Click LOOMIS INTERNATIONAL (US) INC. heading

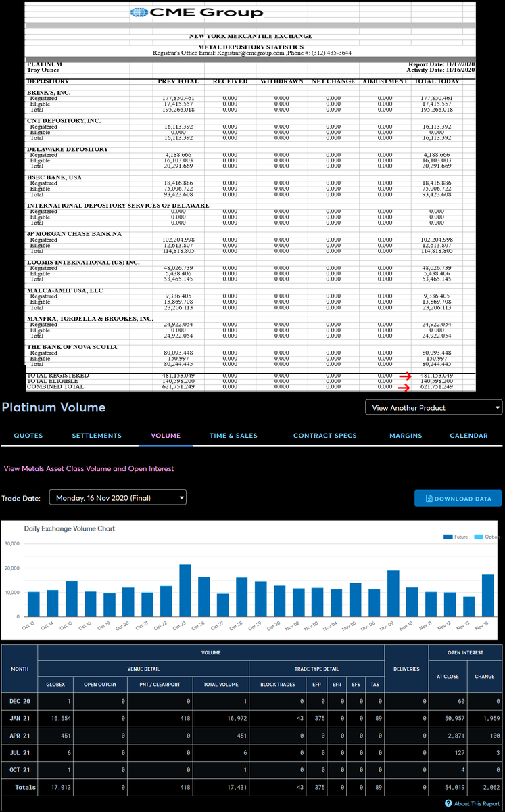(x=83, y=262)
